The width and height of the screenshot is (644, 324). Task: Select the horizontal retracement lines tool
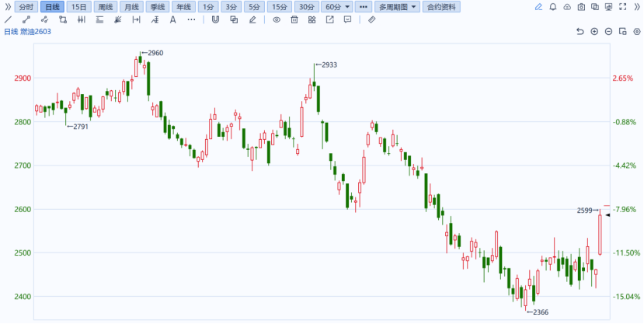(99, 19)
